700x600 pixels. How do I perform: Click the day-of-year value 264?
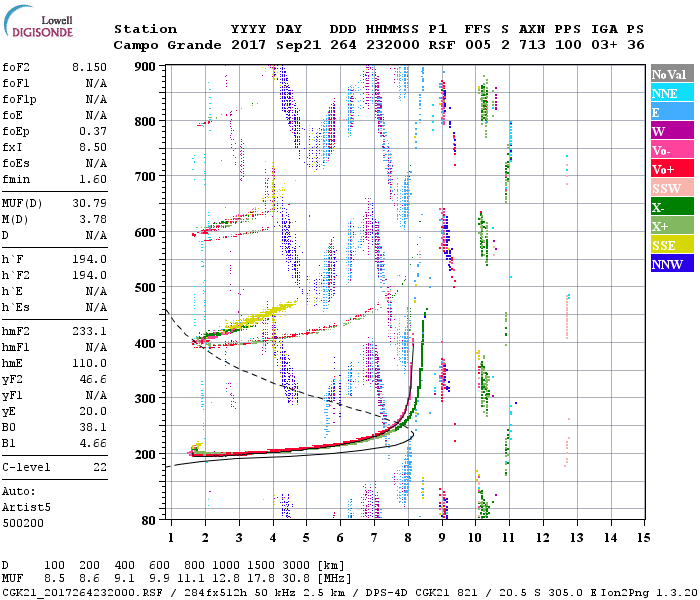pyautogui.click(x=343, y=45)
